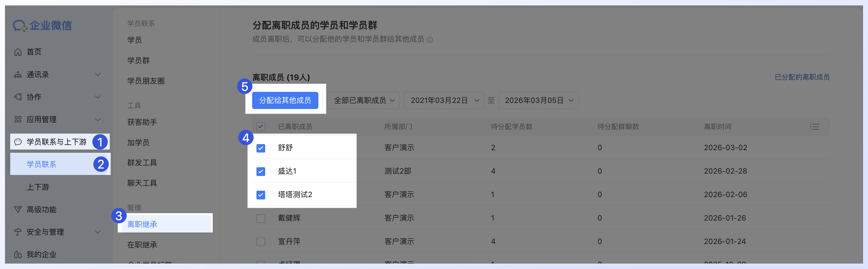Uncheck the checkbox for 盛达1
The height and width of the screenshot is (269, 868).
[x=260, y=171]
